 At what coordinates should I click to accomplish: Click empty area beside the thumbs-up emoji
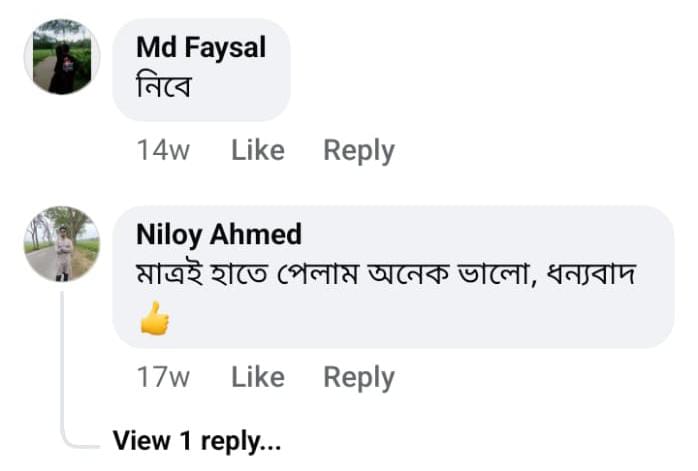coord(401,321)
